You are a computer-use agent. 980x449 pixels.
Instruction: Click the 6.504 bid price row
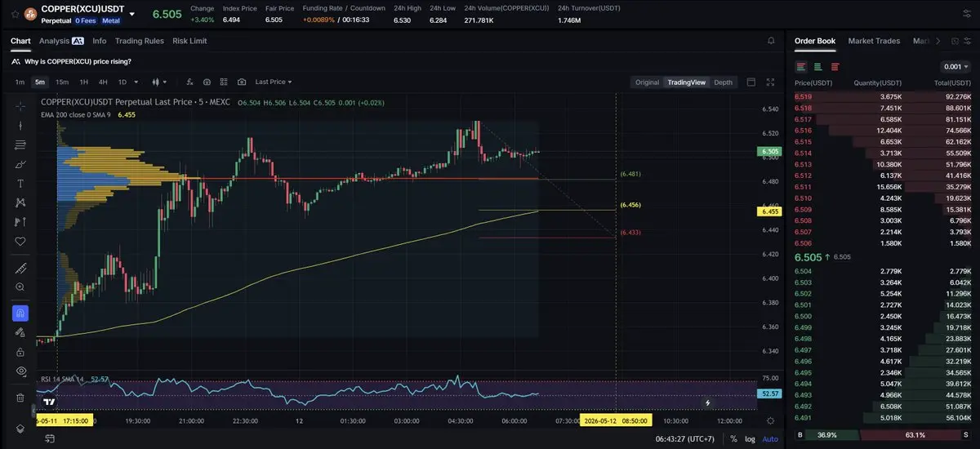[x=883, y=270]
